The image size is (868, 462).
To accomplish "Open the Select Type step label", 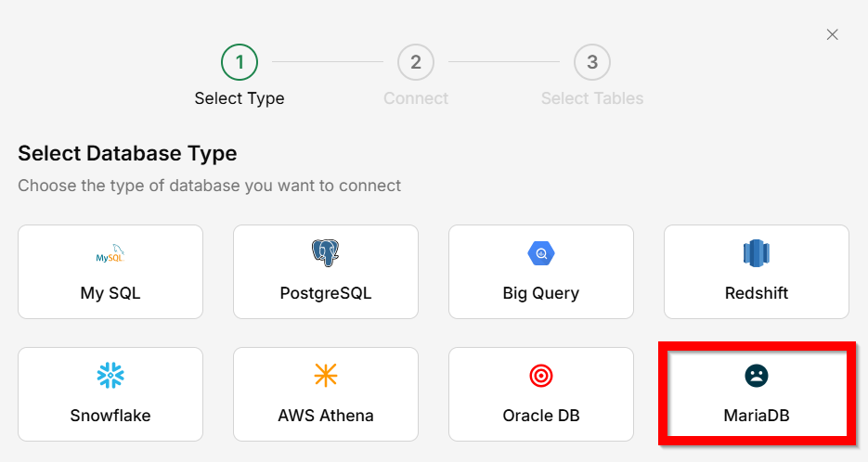I will (x=240, y=98).
